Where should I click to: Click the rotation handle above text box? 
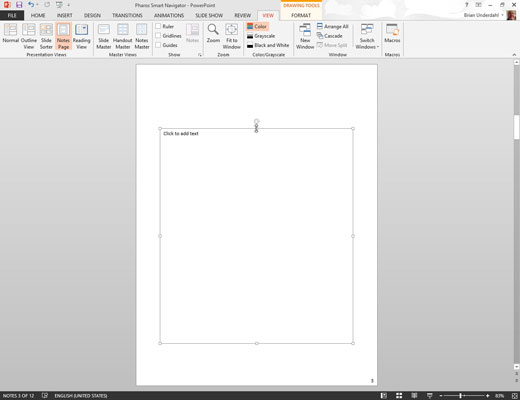256,121
